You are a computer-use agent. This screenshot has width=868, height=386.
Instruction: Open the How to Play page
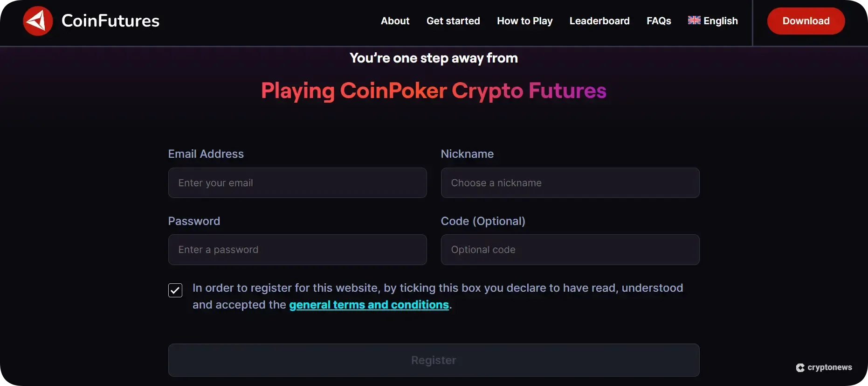524,21
